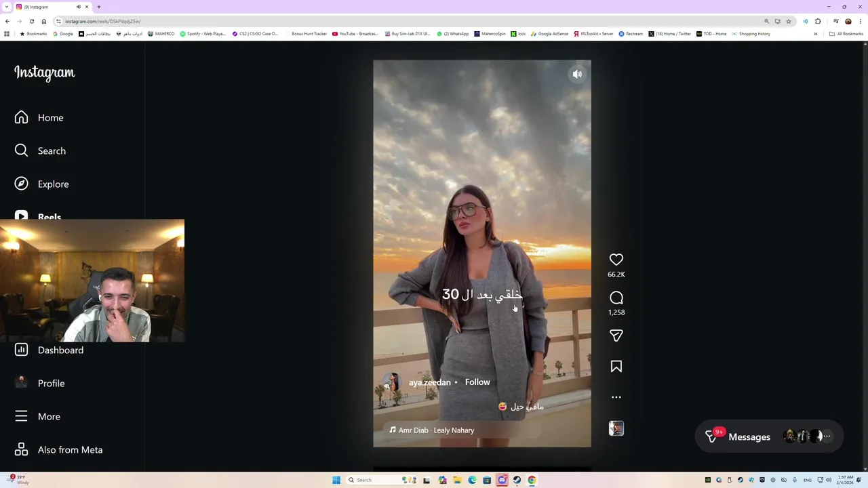Screen dimensions: 868x488
Task: Bookmark this page with the star icon
Action: point(789,21)
